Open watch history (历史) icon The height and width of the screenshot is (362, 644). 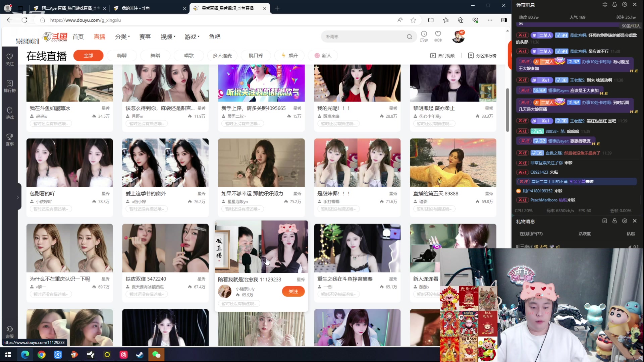tap(424, 37)
